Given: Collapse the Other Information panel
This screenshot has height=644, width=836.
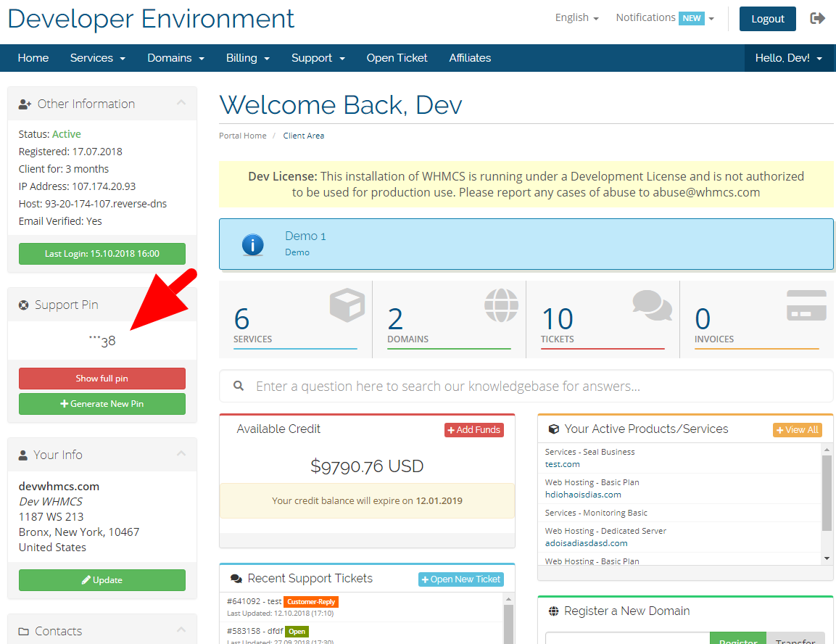Looking at the screenshot, I should point(181,102).
